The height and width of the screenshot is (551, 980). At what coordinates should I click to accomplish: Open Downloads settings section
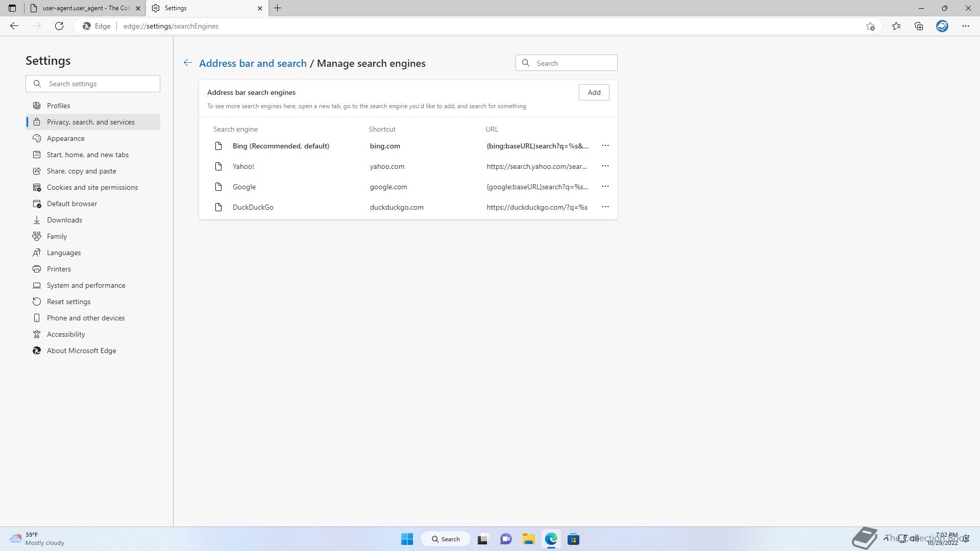pyautogui.click(x=93, y=220)
